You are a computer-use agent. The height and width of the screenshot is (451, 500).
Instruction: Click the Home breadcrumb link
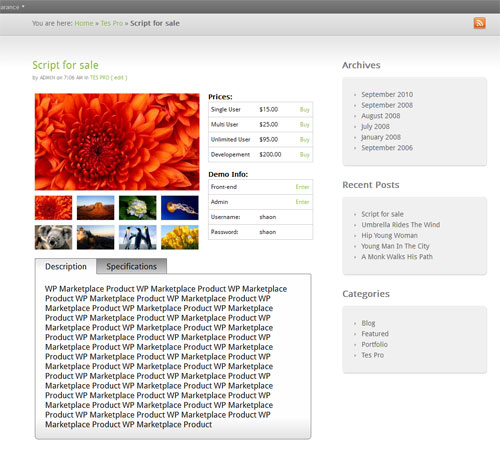(84, 23)
